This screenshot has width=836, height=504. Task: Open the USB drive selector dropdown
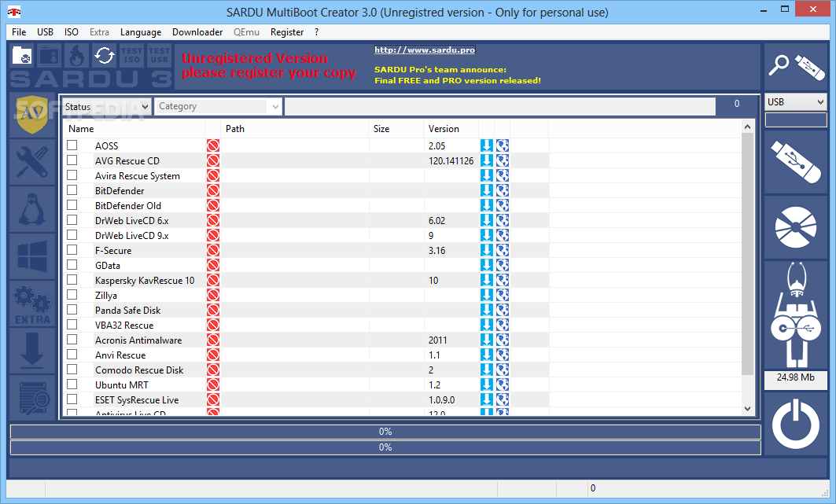pos(795,101)
